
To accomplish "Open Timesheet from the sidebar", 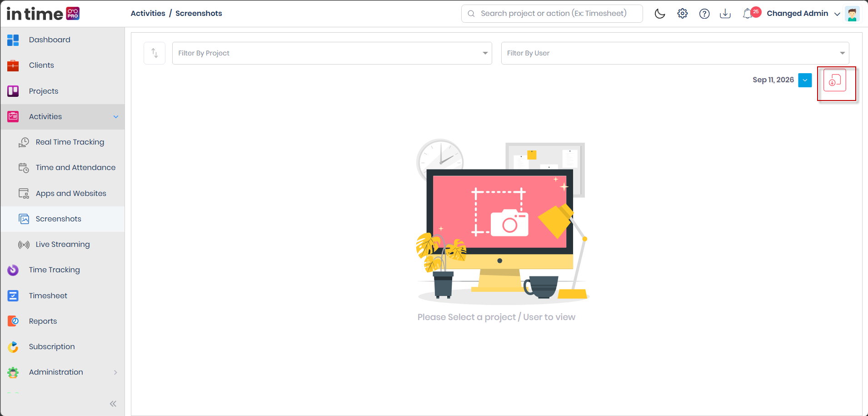I will point(63,296).
